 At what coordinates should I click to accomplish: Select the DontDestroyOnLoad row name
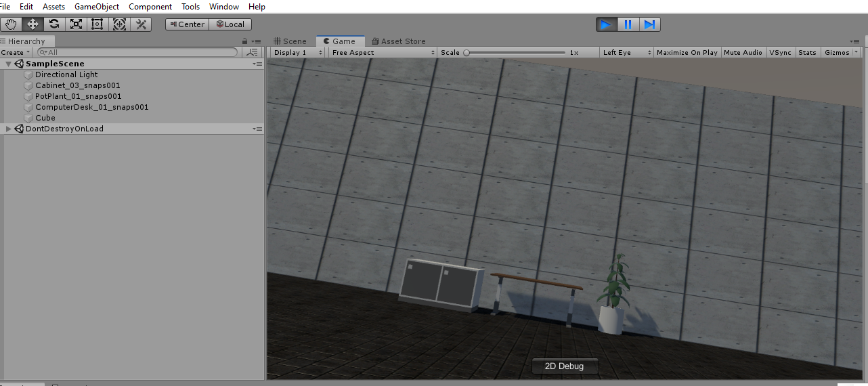(64, 129)
